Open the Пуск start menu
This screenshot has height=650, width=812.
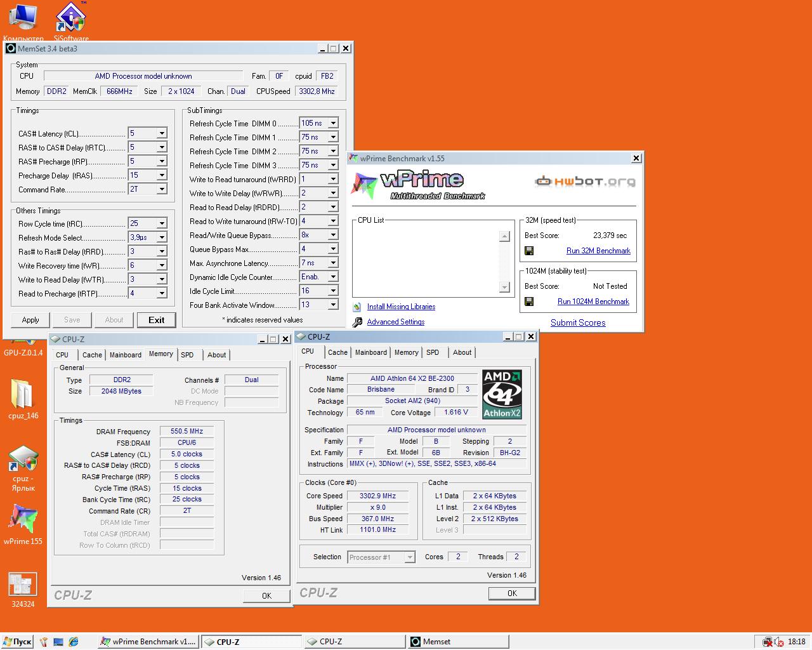click(x=17, y=642)
